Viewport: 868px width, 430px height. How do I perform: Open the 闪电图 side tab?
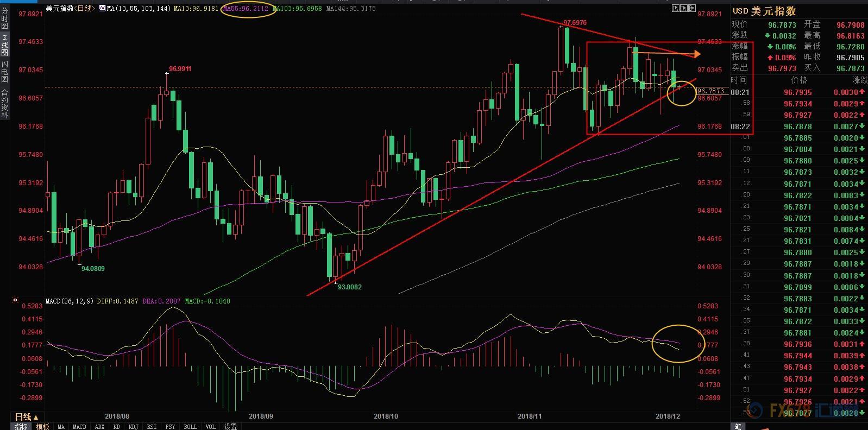pyautogui.click(x=4, y=71)
